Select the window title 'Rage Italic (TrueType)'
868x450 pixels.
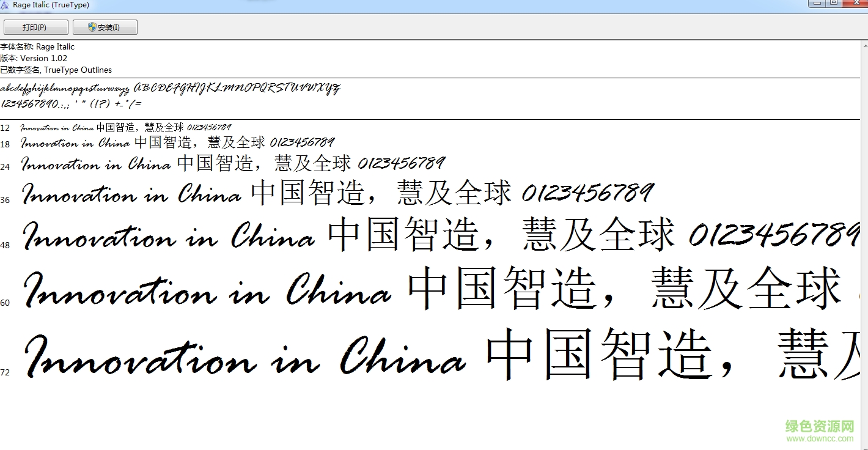51,5
